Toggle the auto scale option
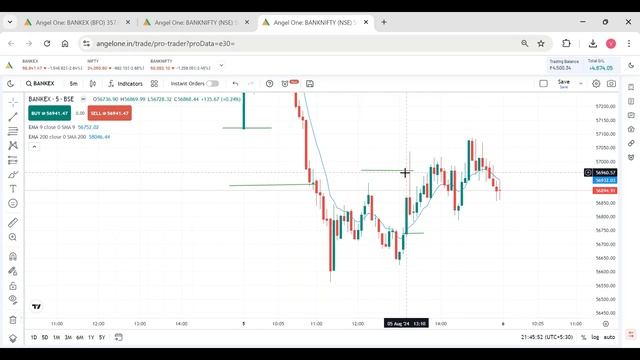This screenshot has width=640, height=360. [609, 338]
